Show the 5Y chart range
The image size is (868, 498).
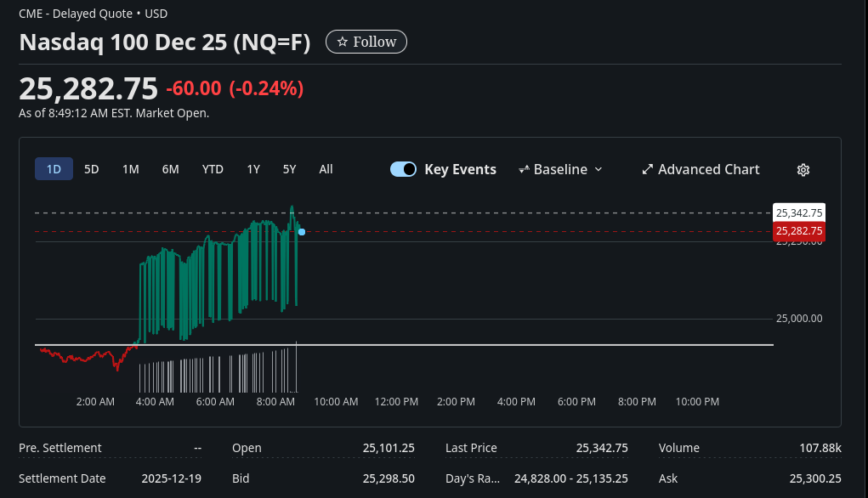click(290, 169)
